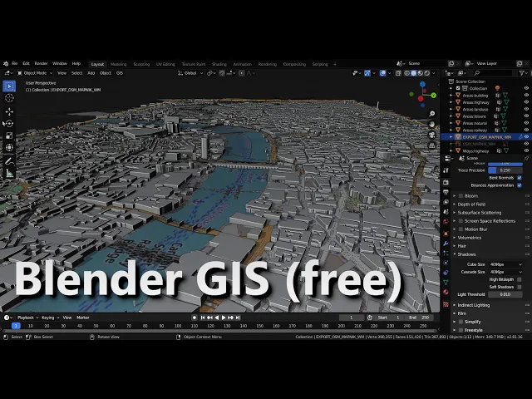532x399 pixels.
Task: Select the Annotate tool
Action: coord(9,161)
